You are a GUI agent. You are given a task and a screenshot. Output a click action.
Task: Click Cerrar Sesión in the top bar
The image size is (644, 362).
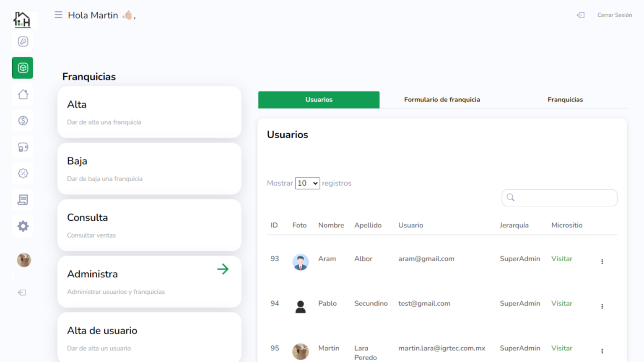(614, 15)
